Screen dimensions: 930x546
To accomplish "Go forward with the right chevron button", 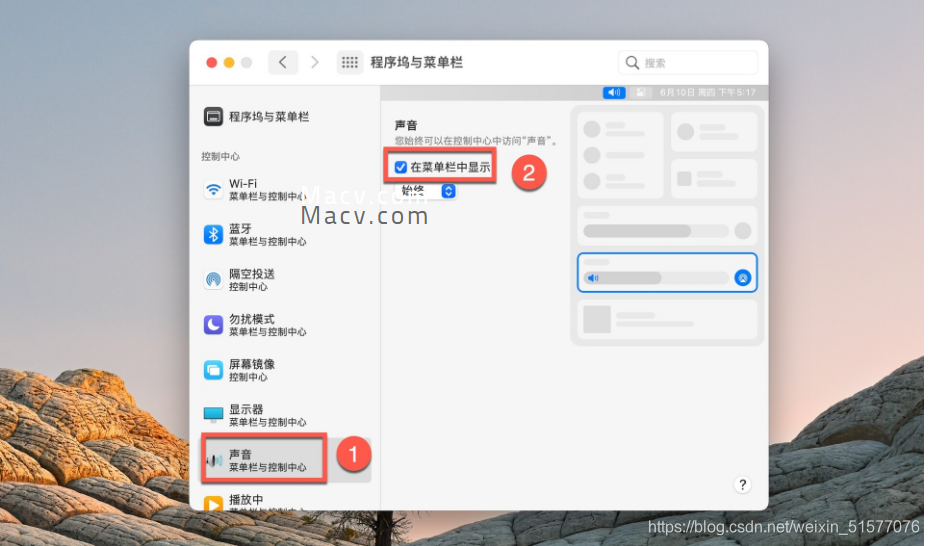I will coord(314,62).
